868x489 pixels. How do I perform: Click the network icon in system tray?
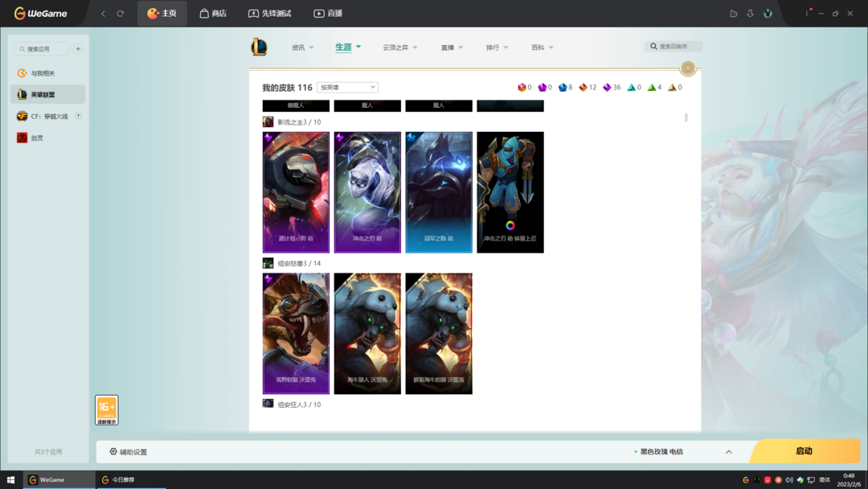[811, 479]
